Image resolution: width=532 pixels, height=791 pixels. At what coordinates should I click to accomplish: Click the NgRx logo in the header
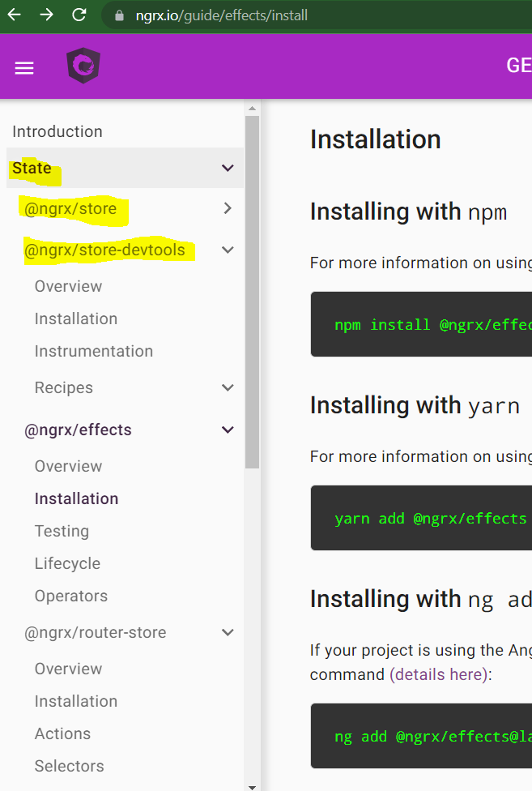[82, 66]
